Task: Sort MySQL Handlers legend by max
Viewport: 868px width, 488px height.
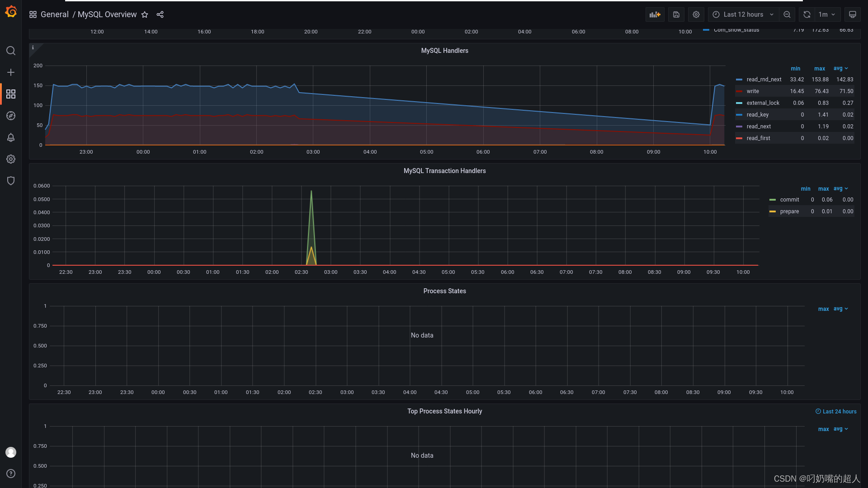Action: click(x=820, y=69)
